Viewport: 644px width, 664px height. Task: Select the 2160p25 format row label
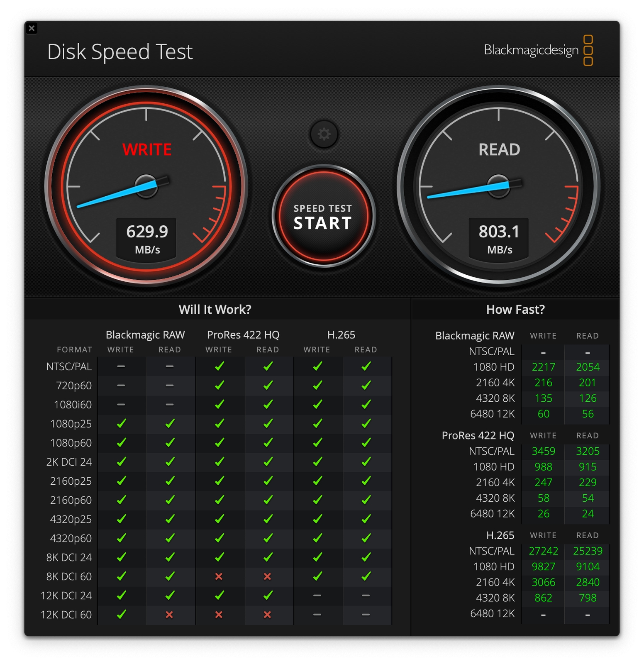click(71, 481)
